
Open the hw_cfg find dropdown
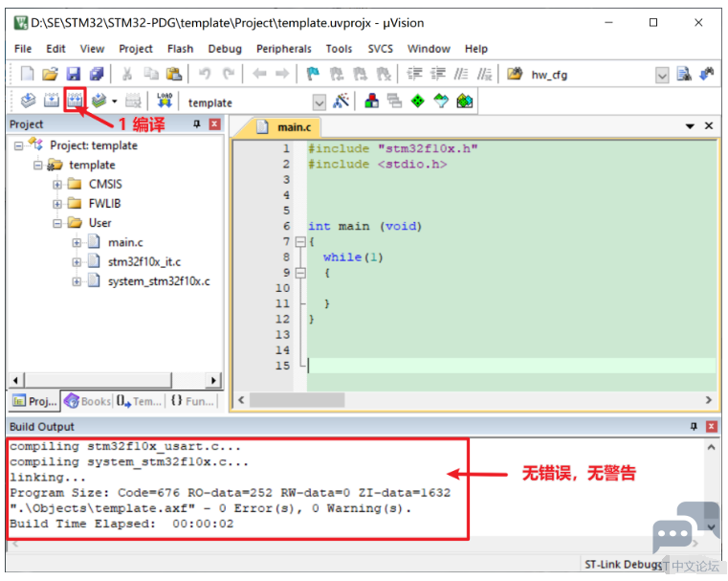662,76
